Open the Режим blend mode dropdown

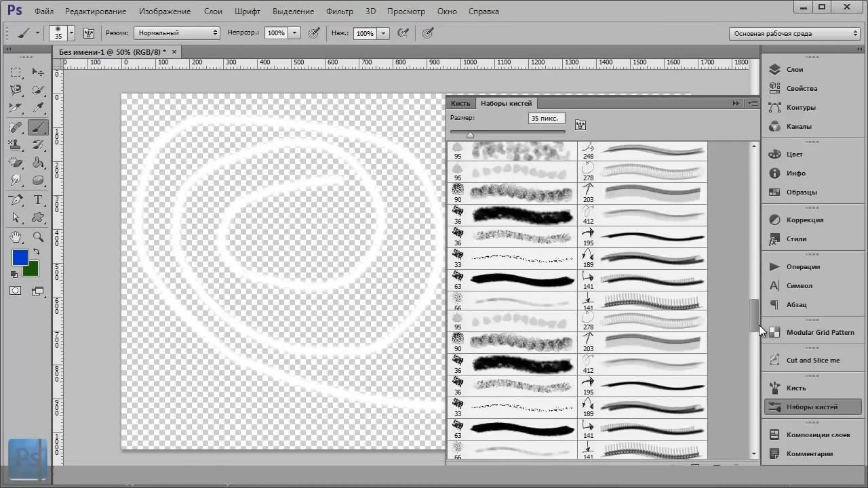click(177, 33)
